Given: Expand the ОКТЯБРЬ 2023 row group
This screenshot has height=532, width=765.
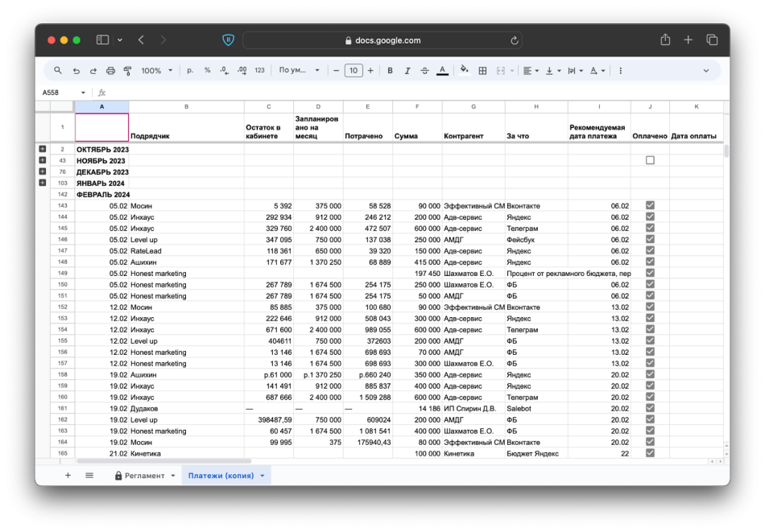Looking at the screenshot, I should pyautogui.click(x=43, y=149).
